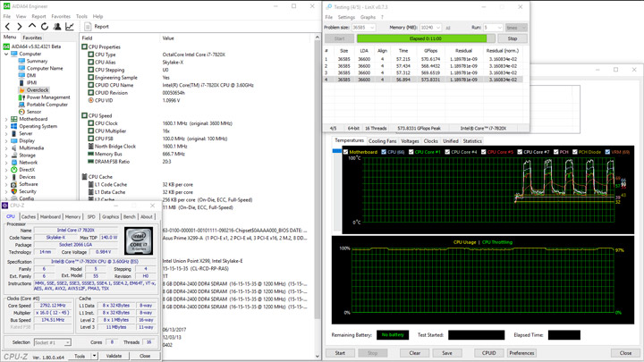Click the graph chart icon in AIDA64 toolbar

tap(70, 27)
